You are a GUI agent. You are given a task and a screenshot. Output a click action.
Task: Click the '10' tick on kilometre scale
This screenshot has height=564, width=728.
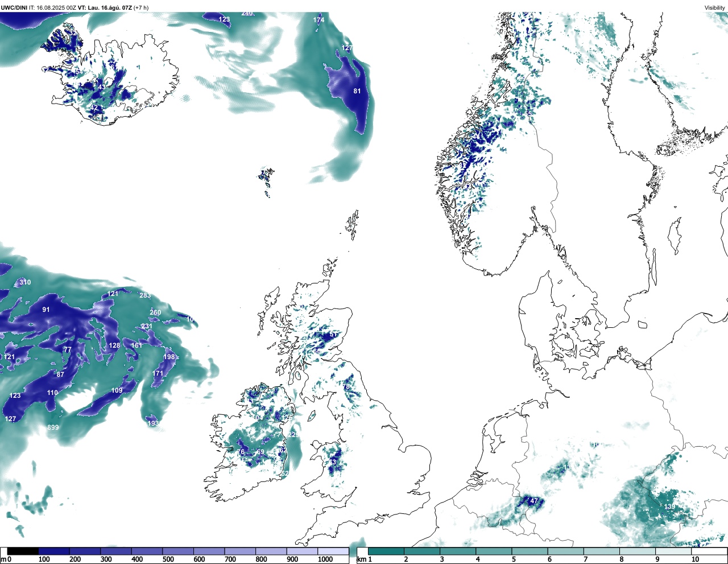tap(695, 559)
